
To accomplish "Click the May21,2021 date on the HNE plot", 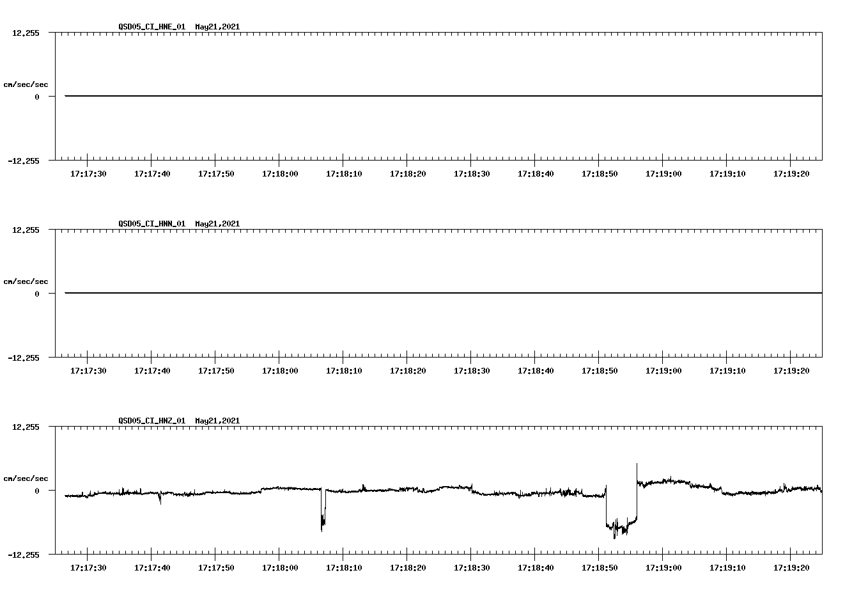I will tap(217, 28).
